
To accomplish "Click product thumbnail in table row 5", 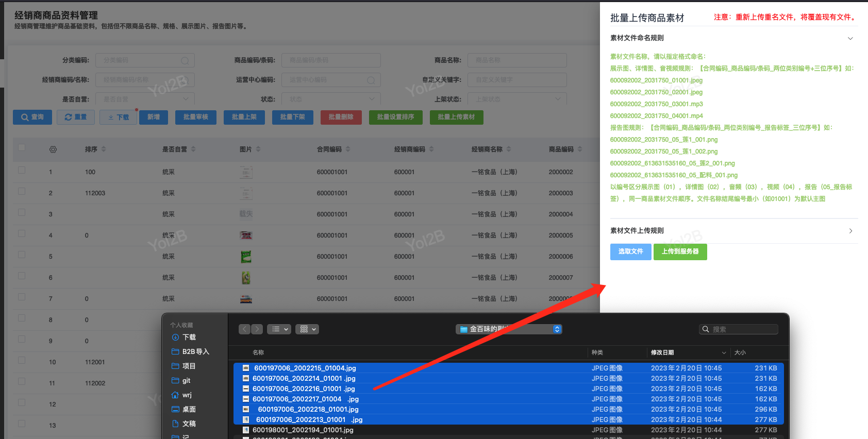I will point(246,256).
